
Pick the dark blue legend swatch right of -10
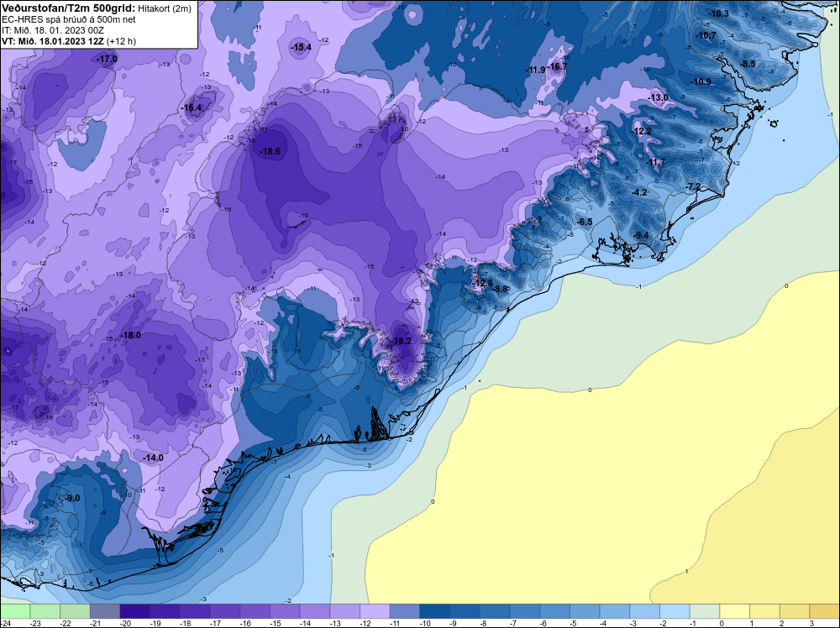pyautogui.click(x=435, y=611)
